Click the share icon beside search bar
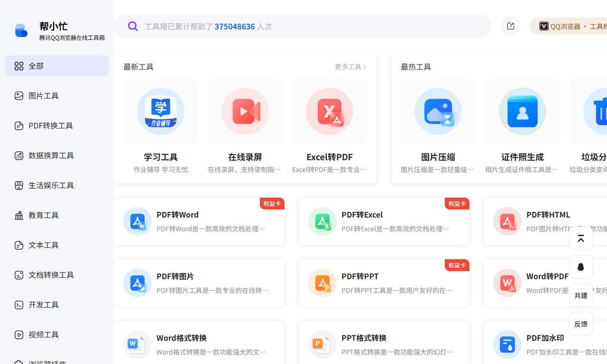The image size is (607, 364). [511, 26]
